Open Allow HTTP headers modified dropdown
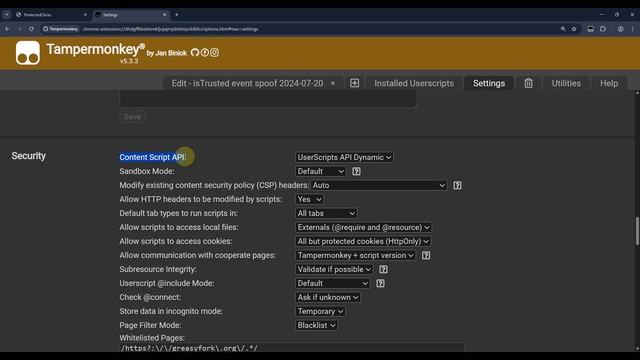The height and width of the screenshot is (360, 640). click(x=309, y=199)
